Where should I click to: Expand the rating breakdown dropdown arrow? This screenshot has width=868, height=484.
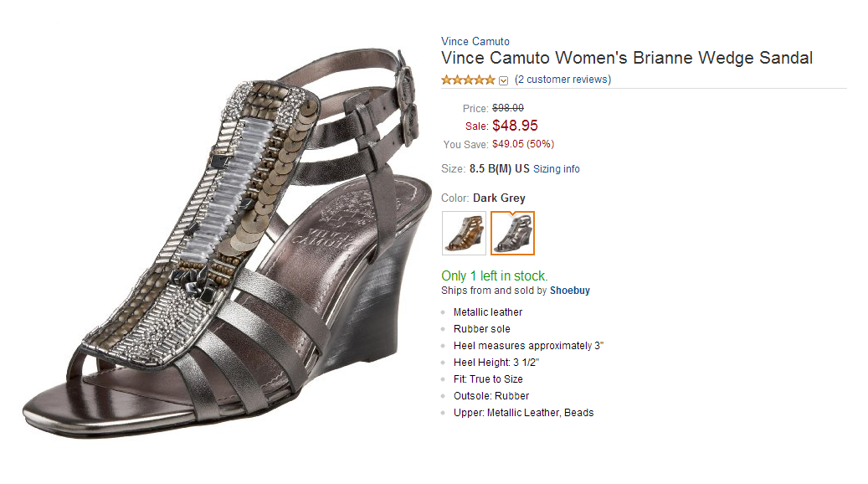point(504,80)
